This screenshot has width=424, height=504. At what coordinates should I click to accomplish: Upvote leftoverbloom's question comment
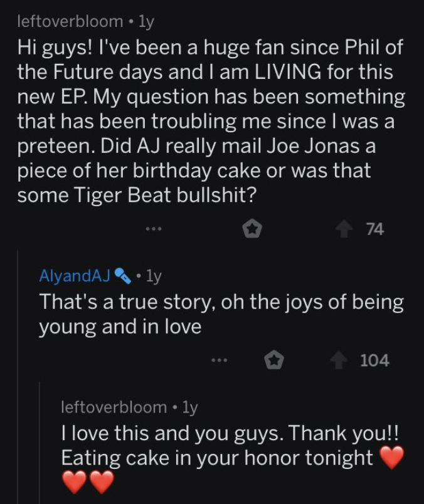point(344,229)
